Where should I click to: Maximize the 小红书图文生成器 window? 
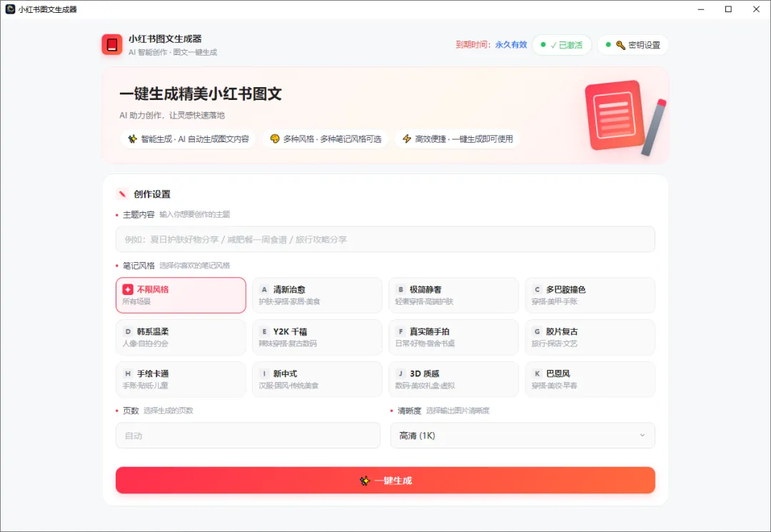click(x=728, y=9)
